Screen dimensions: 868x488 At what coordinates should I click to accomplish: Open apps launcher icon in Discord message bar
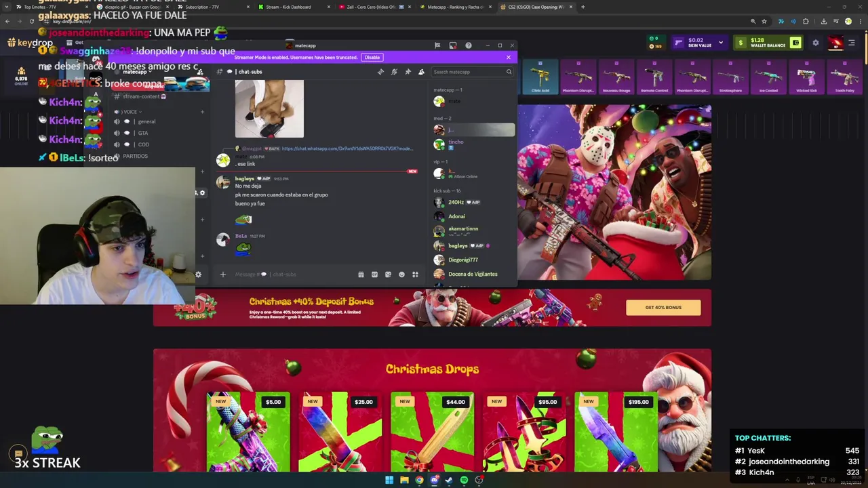click(x=415, y=274)
